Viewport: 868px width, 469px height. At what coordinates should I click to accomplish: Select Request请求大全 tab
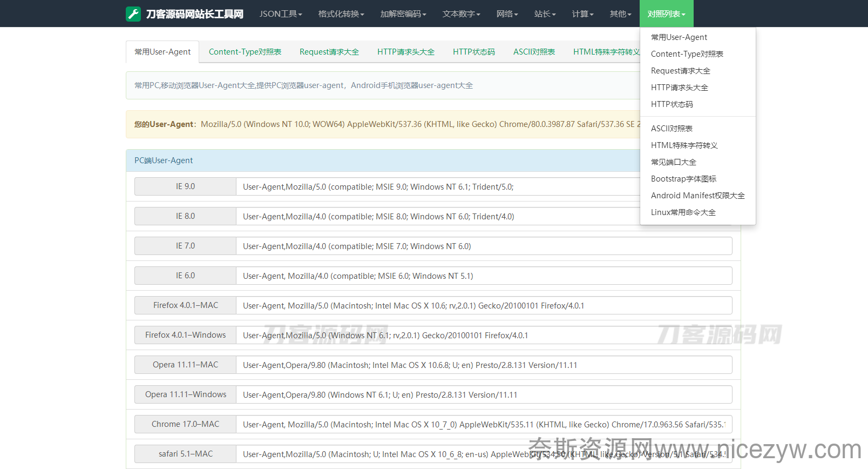tap(329, 52)
